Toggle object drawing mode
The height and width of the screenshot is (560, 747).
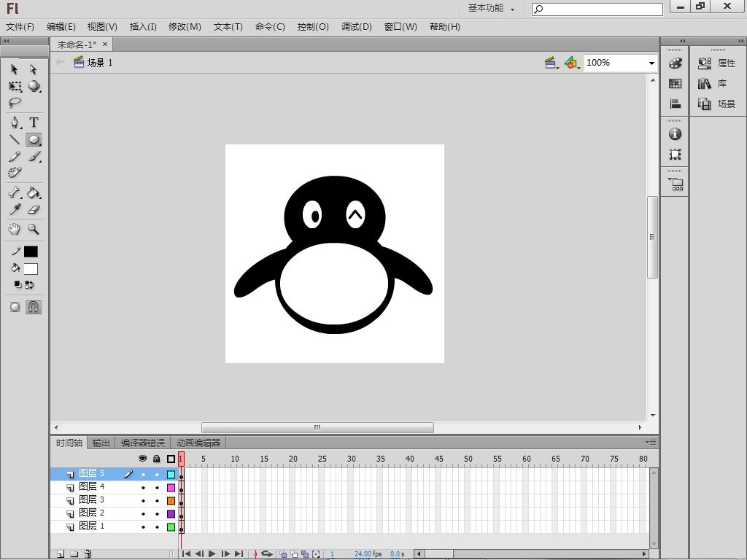pyautogui.click(x=15, y=307)
